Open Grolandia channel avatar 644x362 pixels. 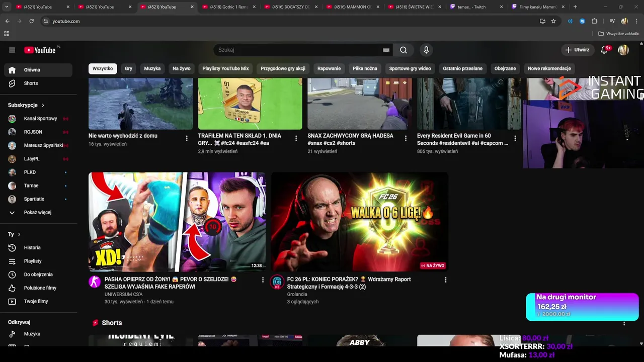pos(277,282)
